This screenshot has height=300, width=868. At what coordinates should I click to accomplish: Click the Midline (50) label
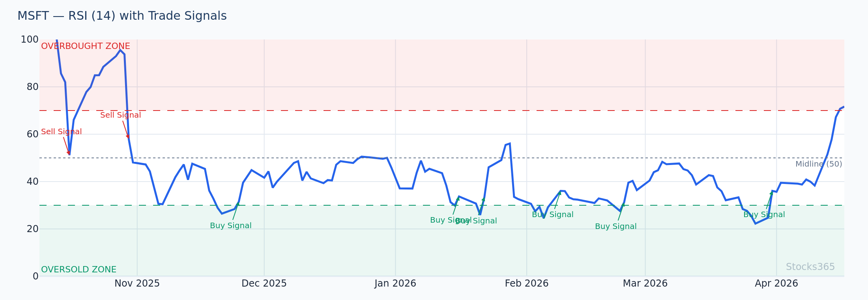pyautogui.click(x=818, y=165)
